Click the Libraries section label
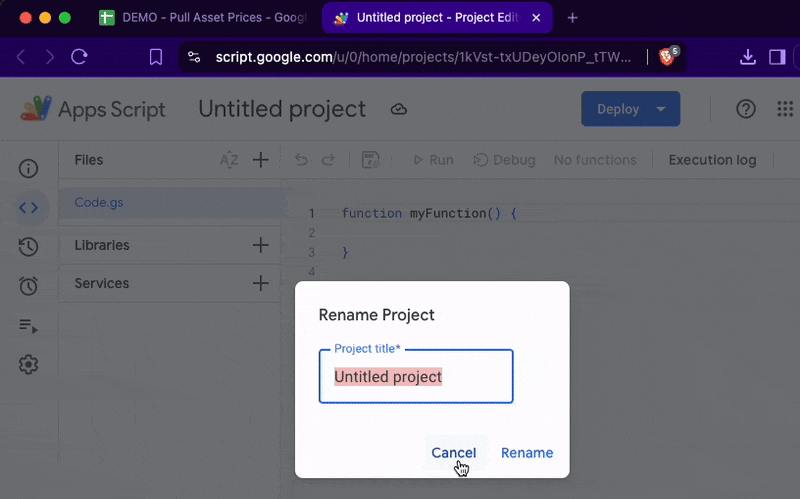Image resolution: width=800 pixels, height=499 pixels. pyautogui.click(x=102, y=245)
